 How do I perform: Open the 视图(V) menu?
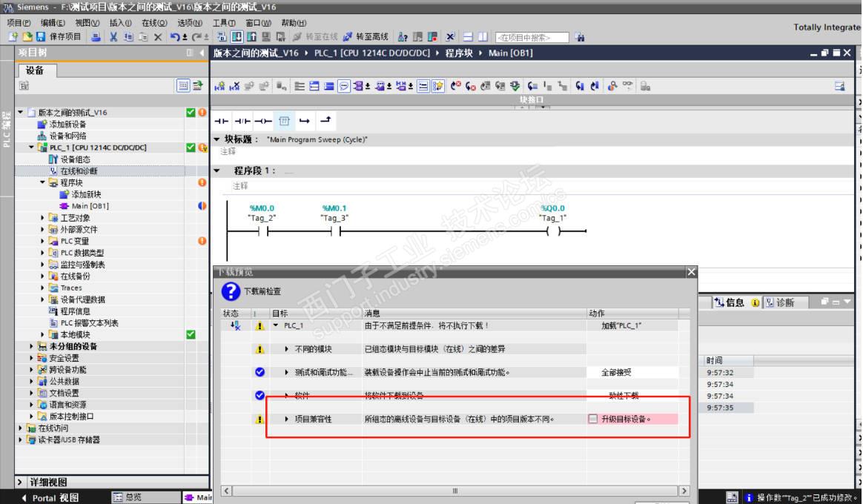click(87, 22)
